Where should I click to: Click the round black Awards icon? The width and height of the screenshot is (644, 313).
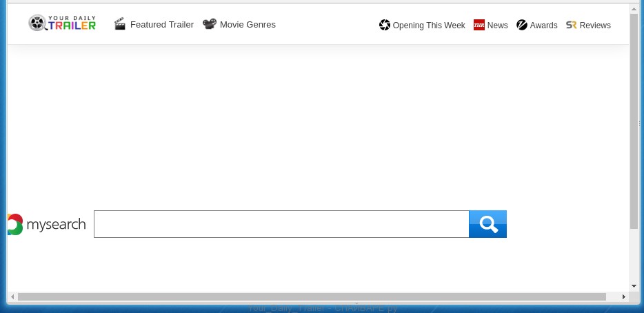(x=522, y=25)
